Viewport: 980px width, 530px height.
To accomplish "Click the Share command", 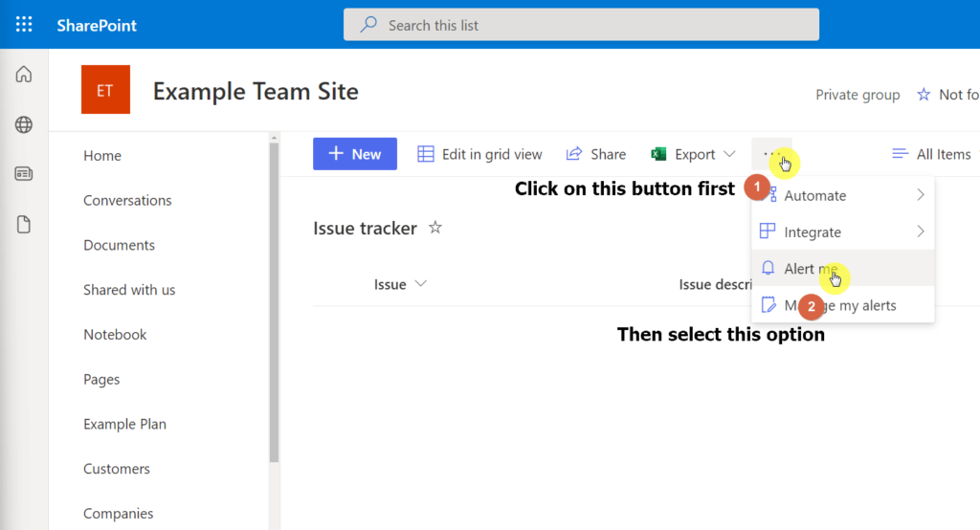I will coord(595,154).
